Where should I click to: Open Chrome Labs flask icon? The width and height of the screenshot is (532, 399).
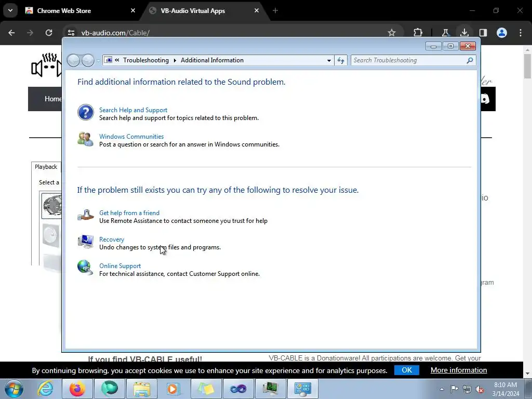[445, 33]
